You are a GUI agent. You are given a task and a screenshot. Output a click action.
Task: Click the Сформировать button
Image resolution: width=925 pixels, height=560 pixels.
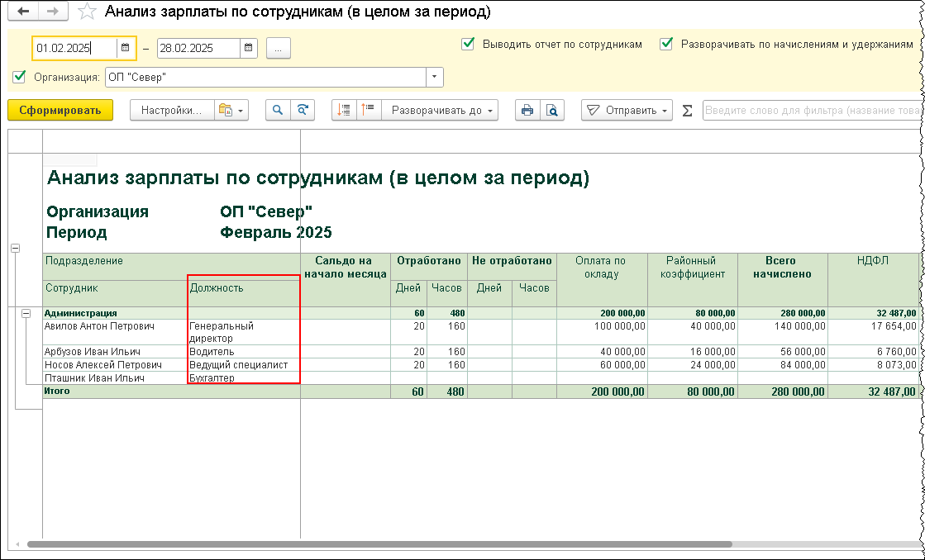click(60, 110)
